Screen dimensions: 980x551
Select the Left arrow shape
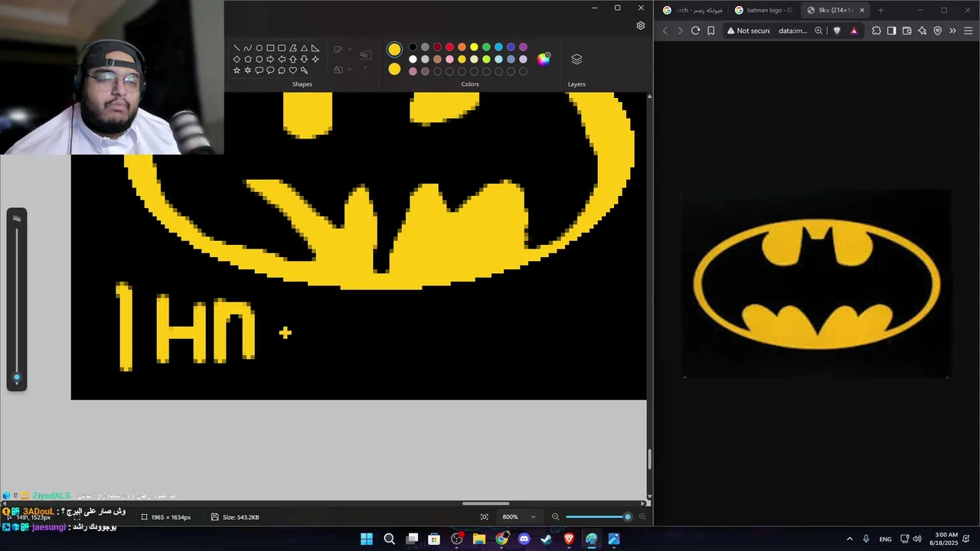(x=282, y=59)
